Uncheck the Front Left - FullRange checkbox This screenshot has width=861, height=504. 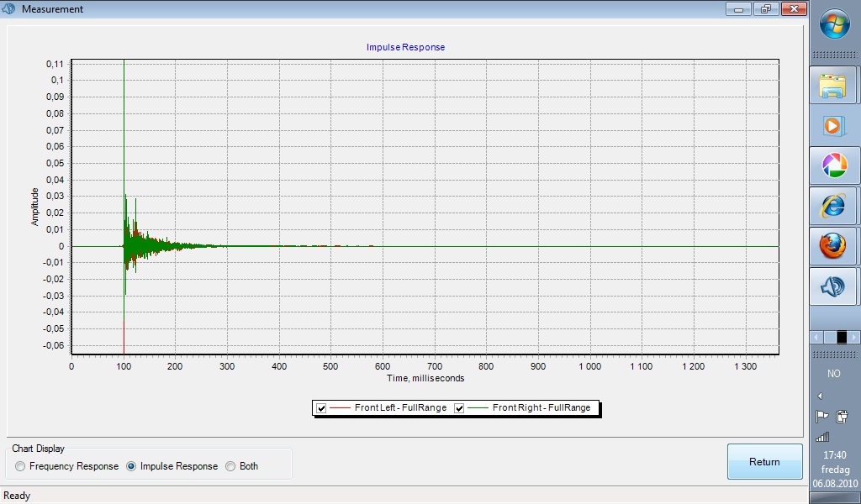click(321, 408)
